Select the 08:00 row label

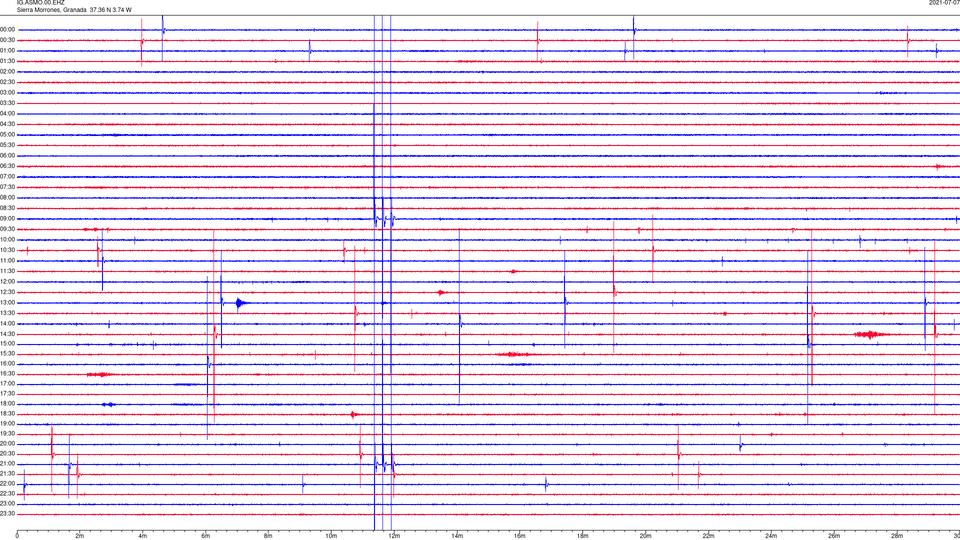pyautogui.click(x=8, y=198)
